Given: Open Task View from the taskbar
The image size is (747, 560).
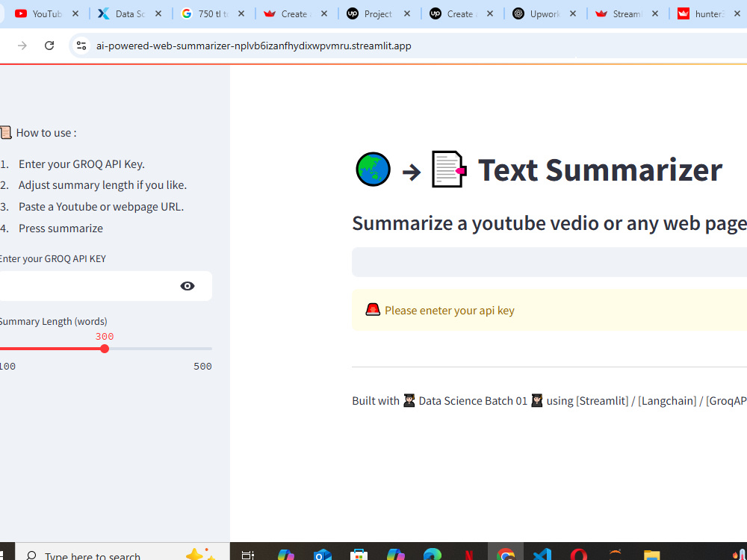Looking at the screenshot, I should (248, 556).
